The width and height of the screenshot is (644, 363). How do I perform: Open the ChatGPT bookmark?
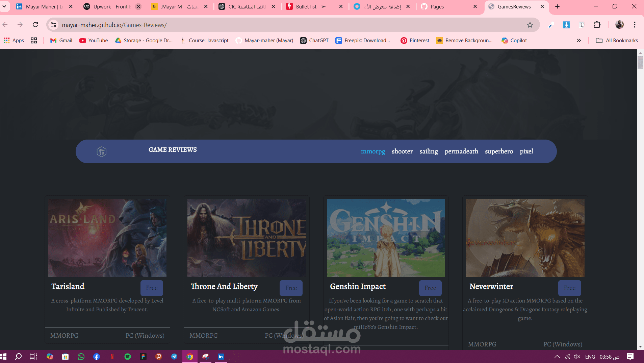(314, 41)
